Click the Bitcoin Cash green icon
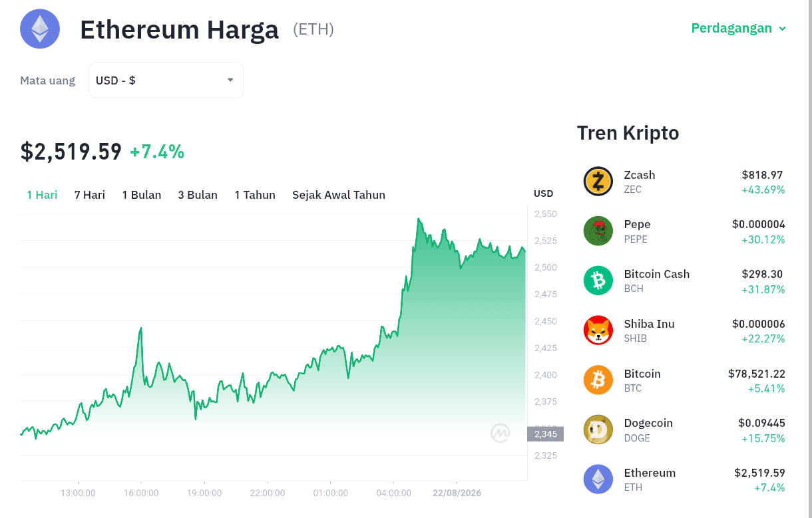The image size is (812, 518). click(x=598, y=281)
